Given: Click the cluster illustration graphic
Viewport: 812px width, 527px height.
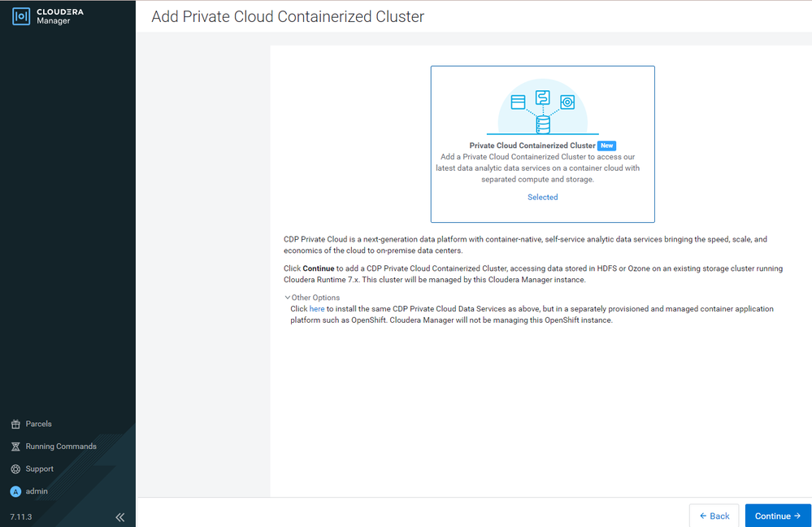Looking at the screenshot, I should [543, 107].
